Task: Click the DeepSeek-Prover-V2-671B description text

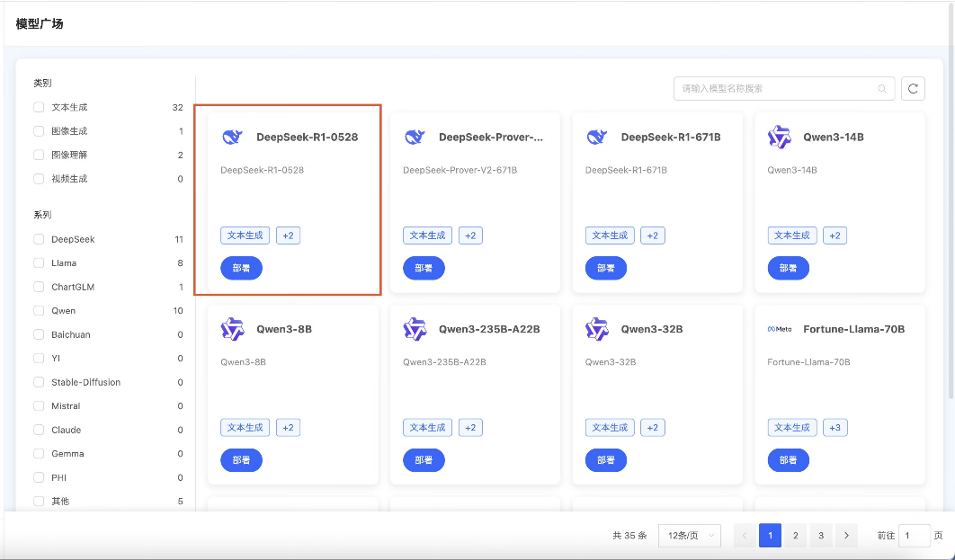Action: (x=460, y=170)
